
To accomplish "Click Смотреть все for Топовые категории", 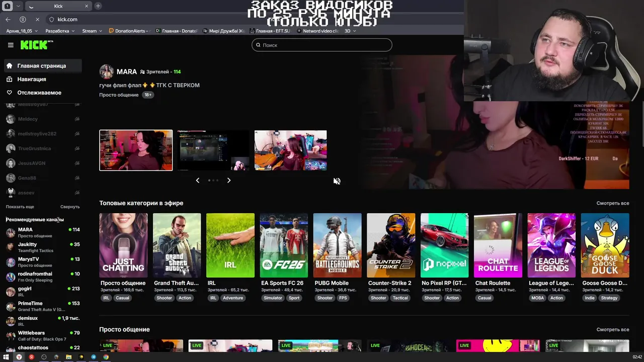I will [x=613, y=203].
